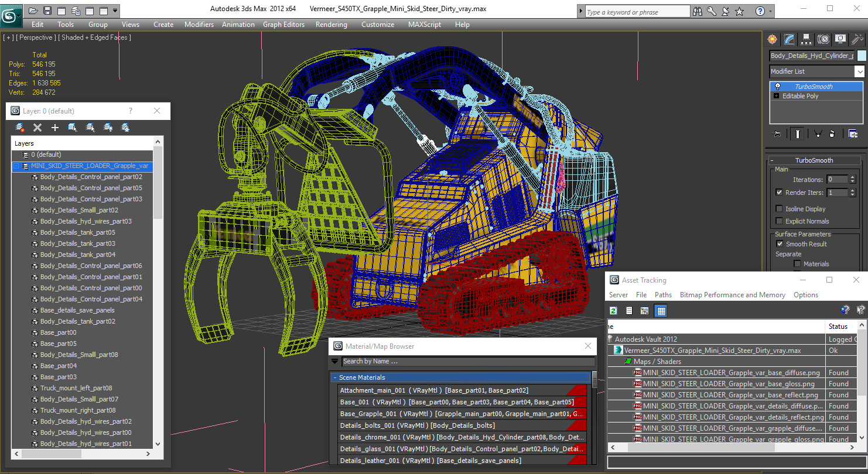868x474 pixels.
Task: Open quick access toolbar customize dropdown arrow
Action: 115,11
